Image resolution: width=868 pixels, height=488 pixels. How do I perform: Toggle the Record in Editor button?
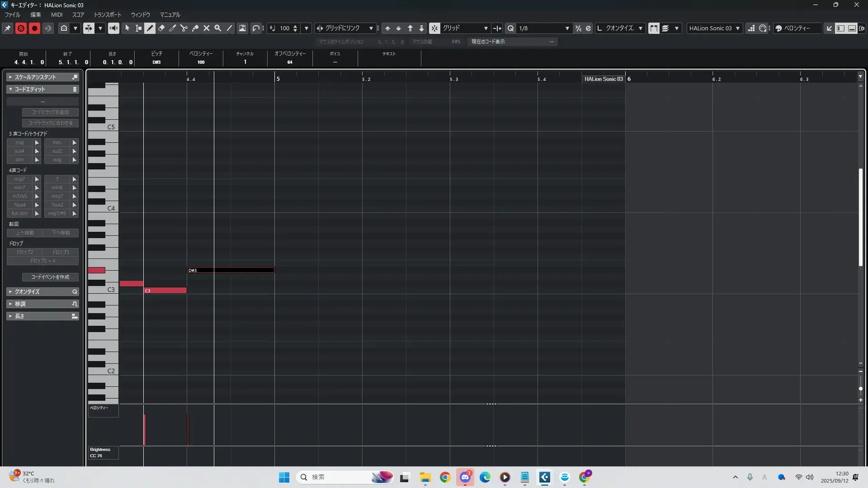click(34, 28)
